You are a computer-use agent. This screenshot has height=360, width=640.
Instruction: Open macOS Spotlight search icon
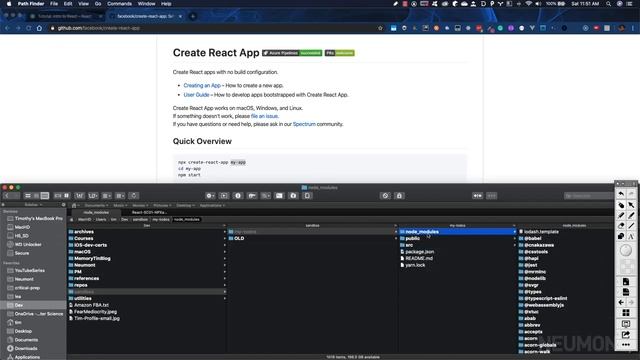[608, 4]
